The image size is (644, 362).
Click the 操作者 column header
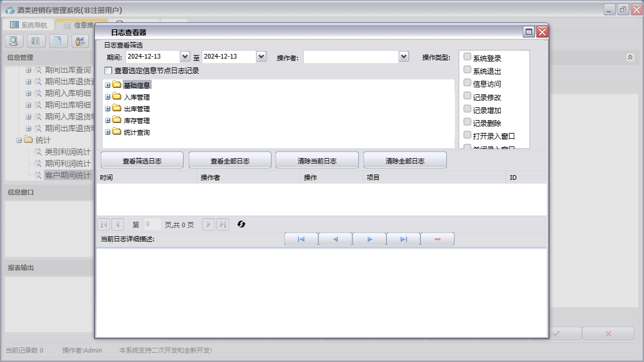[249, 177]
